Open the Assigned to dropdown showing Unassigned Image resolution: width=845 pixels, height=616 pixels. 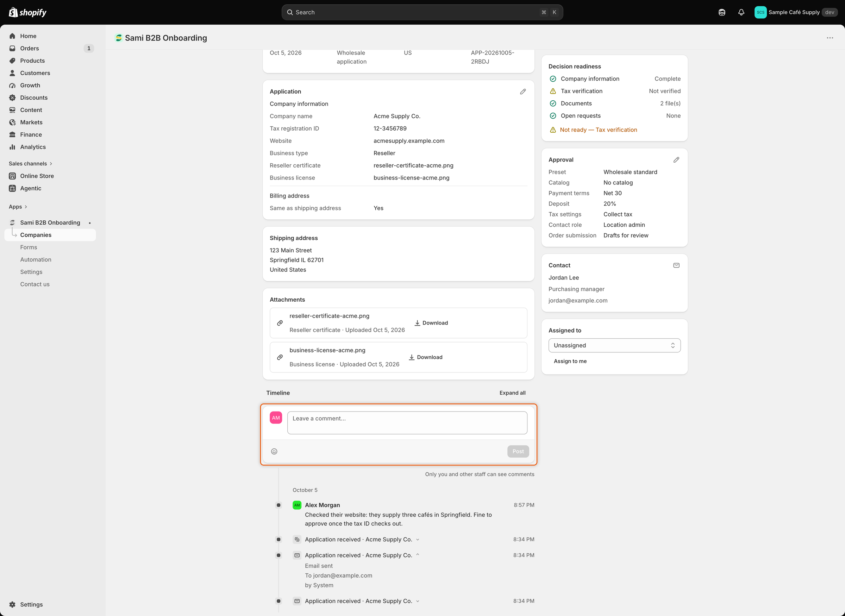click(x=614, y=345)
